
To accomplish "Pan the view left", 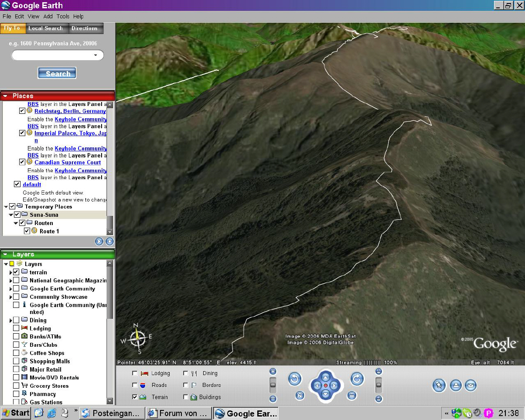I will tap(317, 386).
